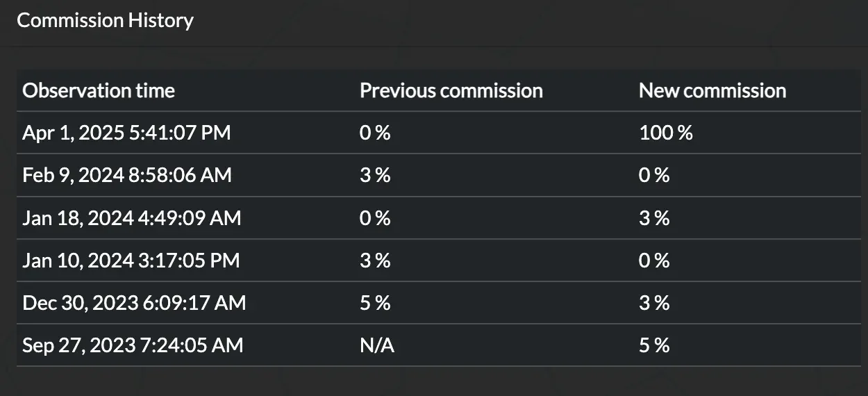The width and height of the screenshot is (868, 396).
Task: Click new commission 0 % in Jan 10 row
Action: [x=654, y=261]
